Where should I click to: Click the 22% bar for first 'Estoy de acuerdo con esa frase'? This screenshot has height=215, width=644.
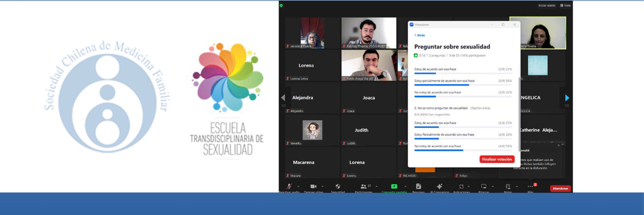click(x=463, y=74)
